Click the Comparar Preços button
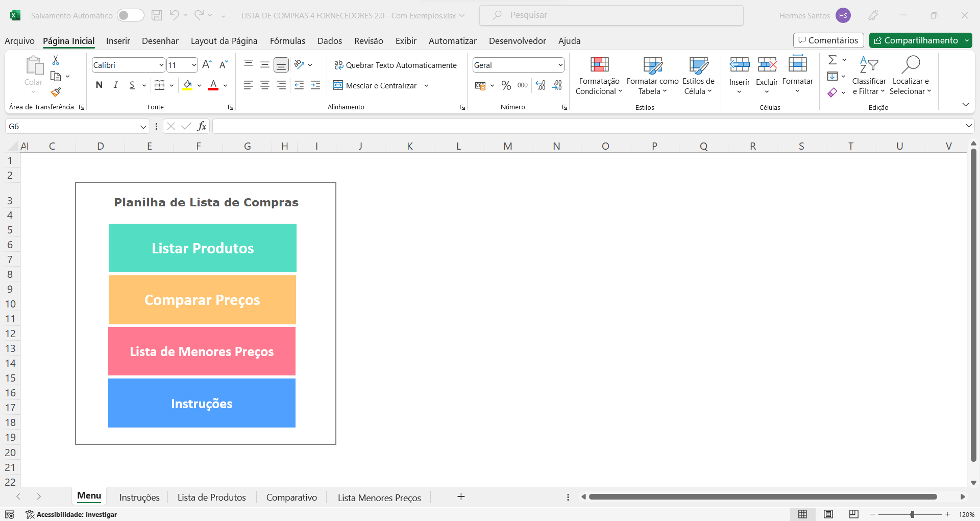 pos(202,300)
